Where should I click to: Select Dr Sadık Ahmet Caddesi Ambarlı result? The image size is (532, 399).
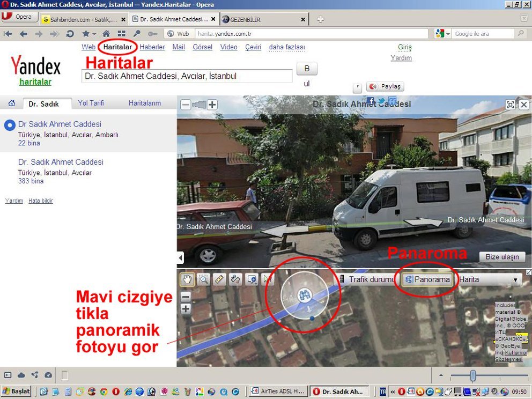pyautogui.click(x=60, y=124)
